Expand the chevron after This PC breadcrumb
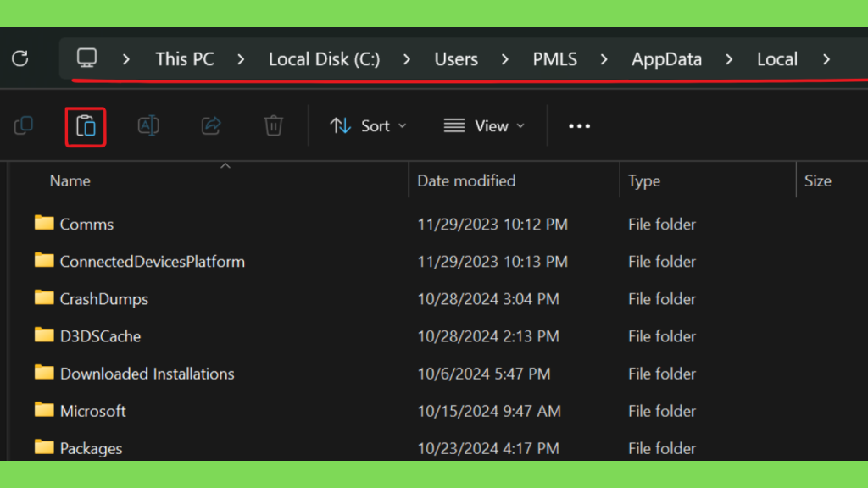 (241, 59)
